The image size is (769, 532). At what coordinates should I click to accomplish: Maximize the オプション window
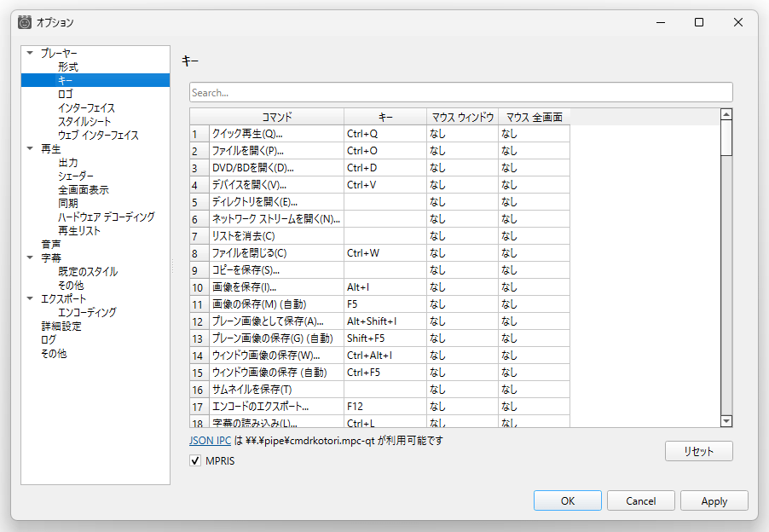coord(699,22)
